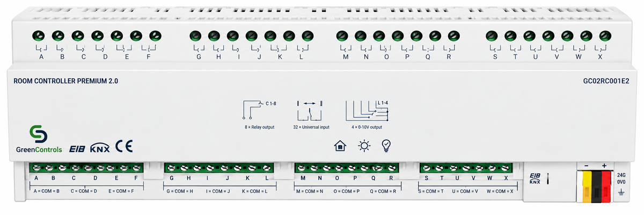Click the 0-10V output L 1-4 diagram
This screenshot has width=644, height=215.
(x=367, y=110)
